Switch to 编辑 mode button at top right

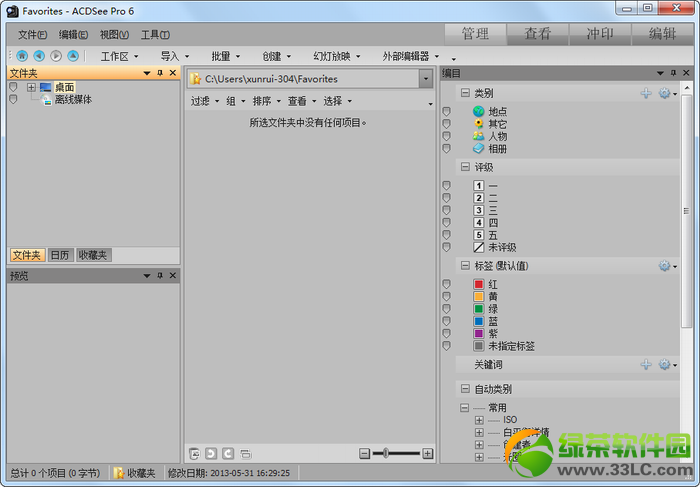(662, 34)
